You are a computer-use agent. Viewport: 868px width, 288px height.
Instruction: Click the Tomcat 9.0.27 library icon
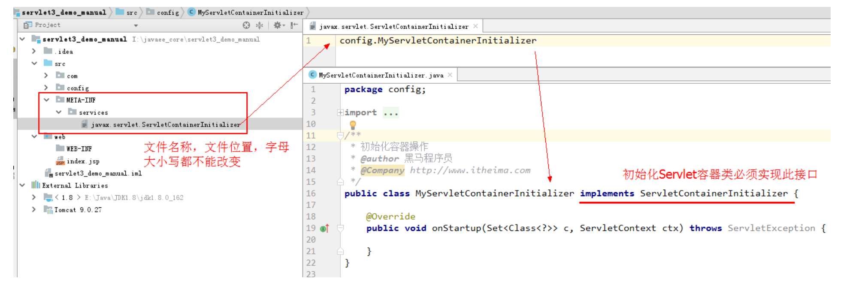(48, 209)
